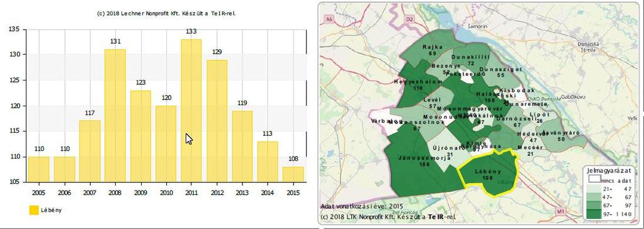This screenshot has height=229, width=644.
Task: Click the 133 value label above 2011
Action: tap(191, 31)
